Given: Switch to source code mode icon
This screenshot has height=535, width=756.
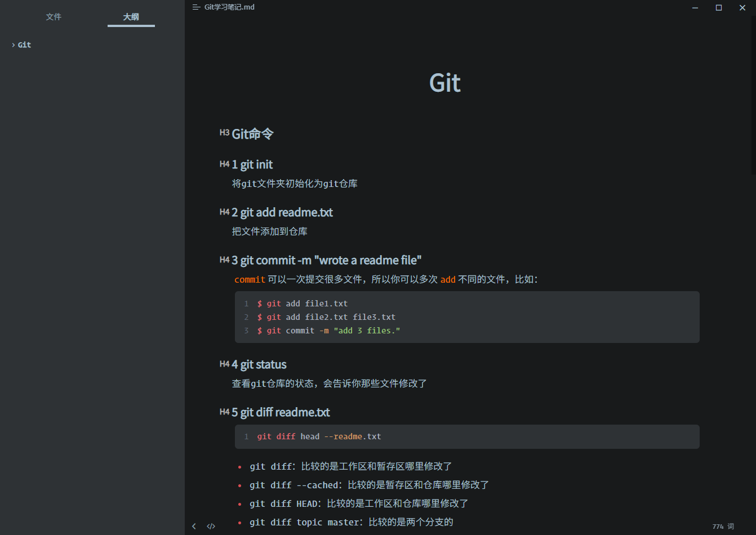Looking at the screenshot, I should pos(211,527).
